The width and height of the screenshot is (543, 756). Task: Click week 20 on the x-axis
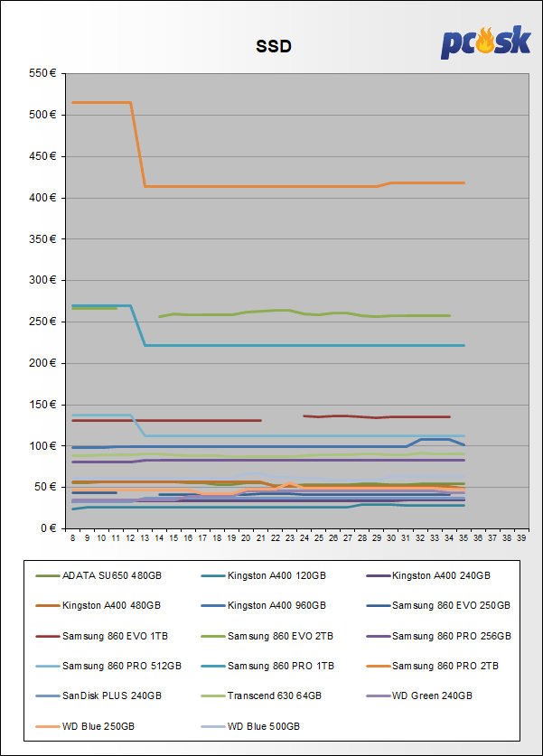tap(246, 538)
